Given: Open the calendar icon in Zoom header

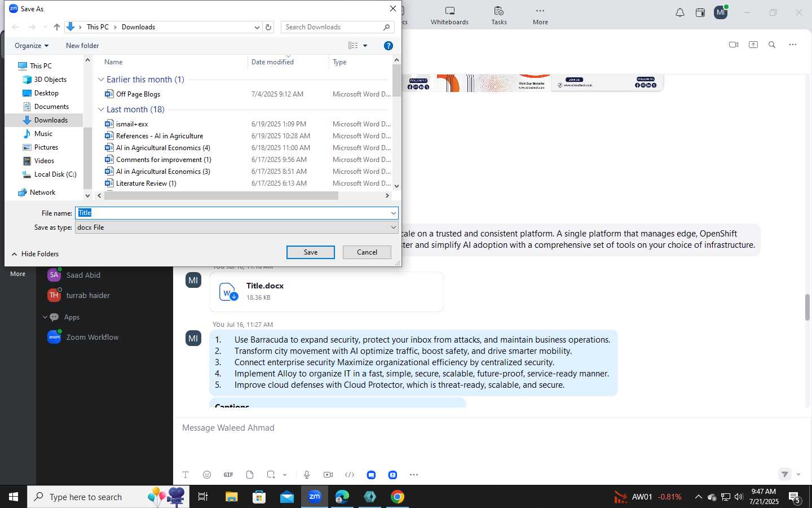Looking at the screenshot, I should pos(700,12).
